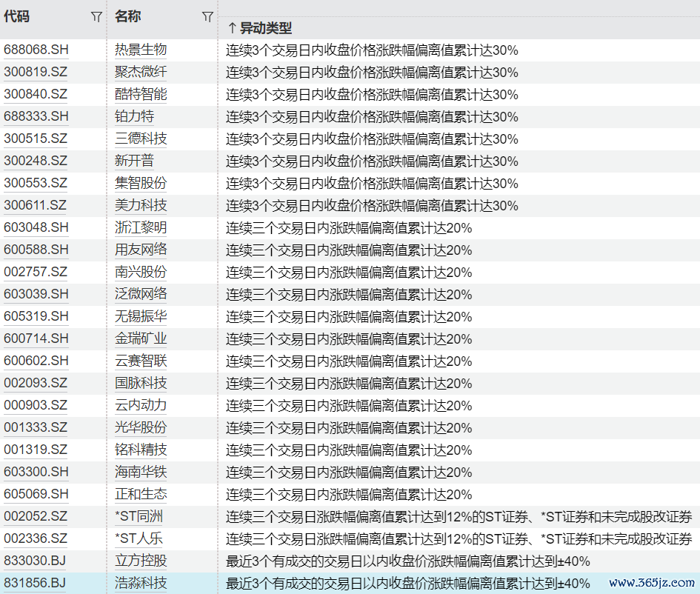Open stock code 300819.SZ
The image size is (700, 594).
point(36,72)
